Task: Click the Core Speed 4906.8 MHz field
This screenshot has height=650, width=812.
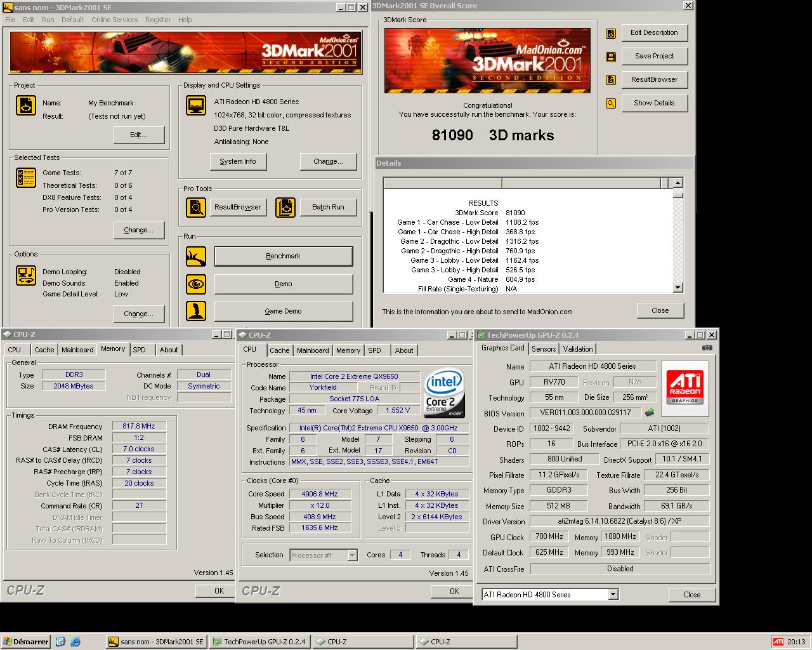Action: (x=320, y=494)
